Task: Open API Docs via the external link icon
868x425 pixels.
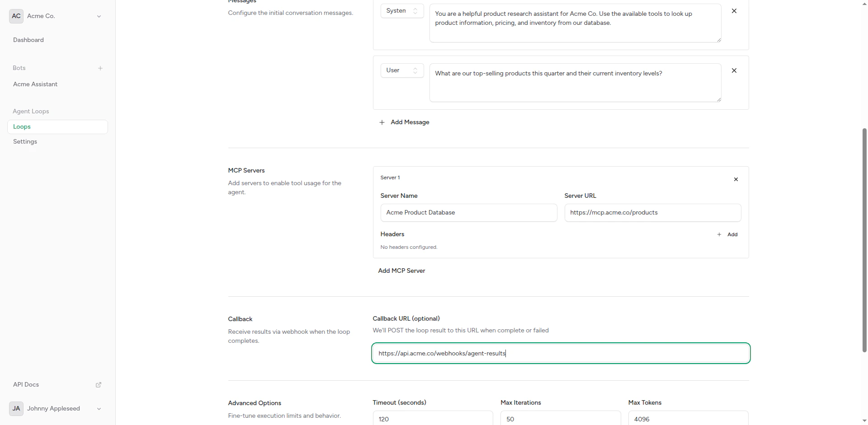Action: click(x=98, y=384)
